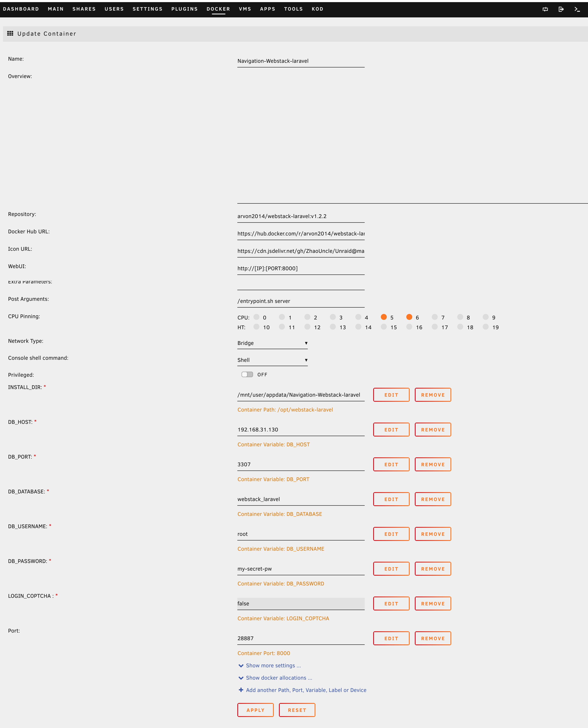Screen dimensions: 588x728
Task: Toggle the Privileged switch on
Action: (x=247, y=374)
